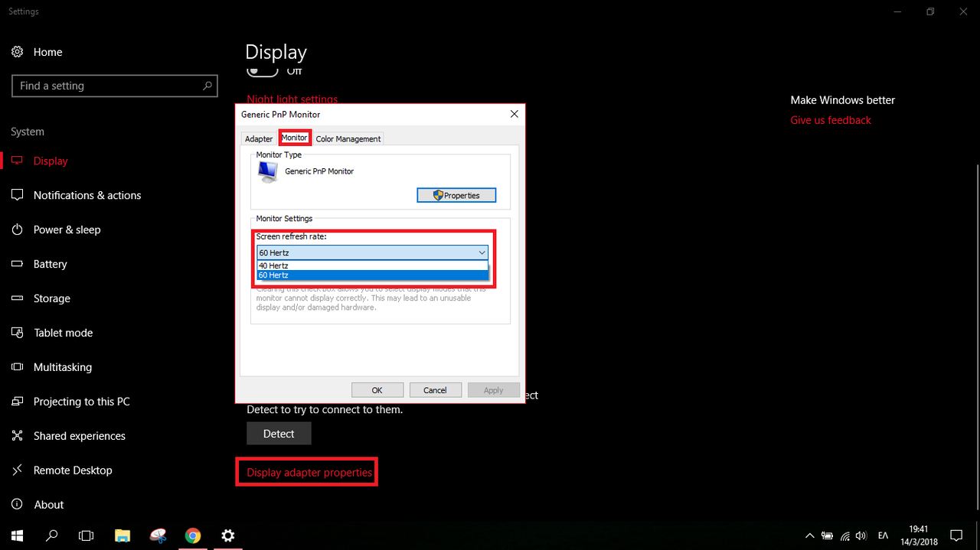Open Multitasking settings page
The image size is (980, 550).
coord(63,367)
